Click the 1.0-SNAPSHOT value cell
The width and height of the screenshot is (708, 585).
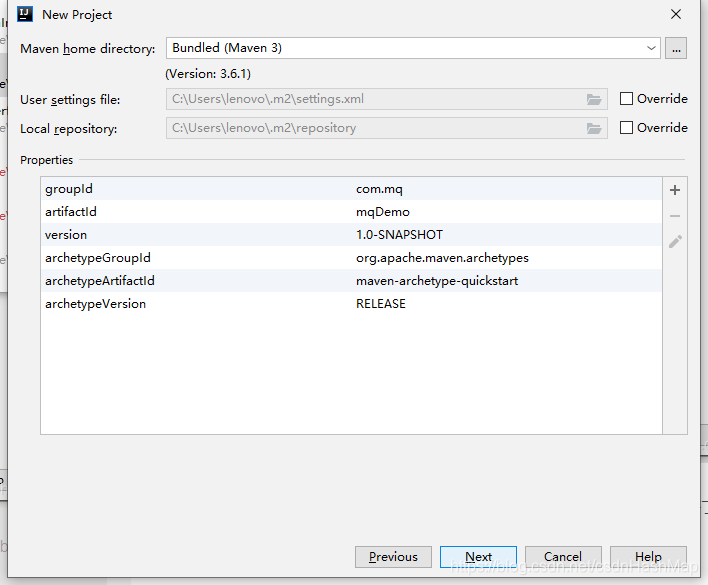pyautogui.click(x=399, y=235)
